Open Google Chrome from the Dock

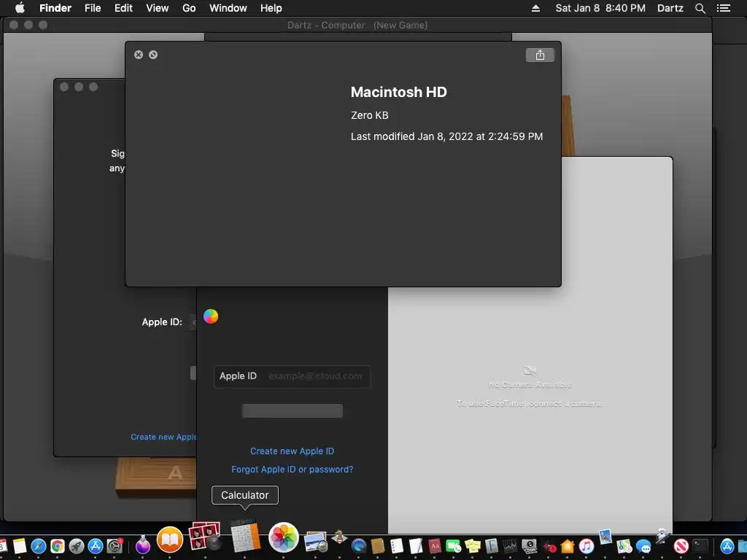point(57,545)
